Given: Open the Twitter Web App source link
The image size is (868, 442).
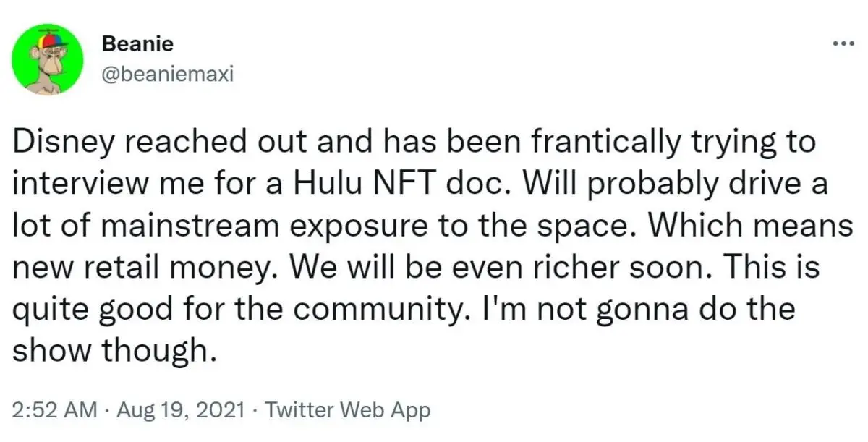Looking at the screenshot, I should coord(347,410).
